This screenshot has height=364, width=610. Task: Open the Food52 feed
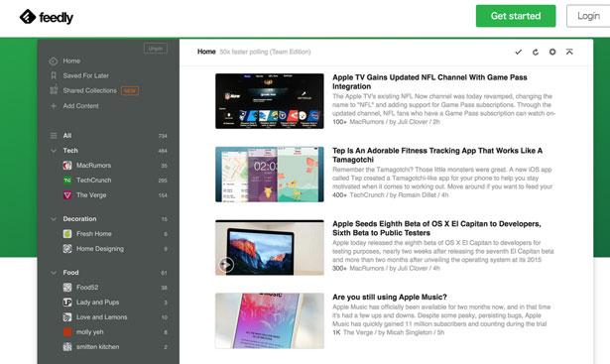[87, 287]
